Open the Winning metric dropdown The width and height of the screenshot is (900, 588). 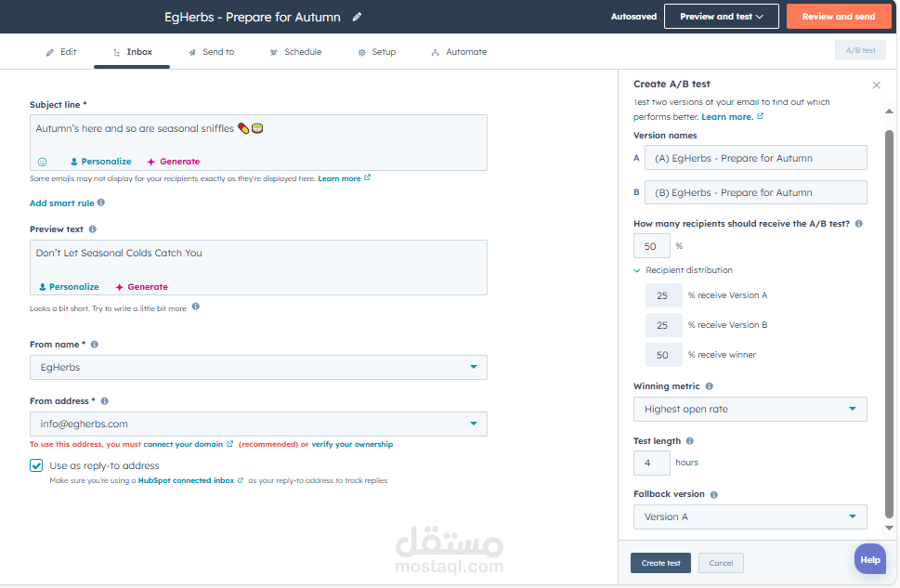[x=750, y=410]
